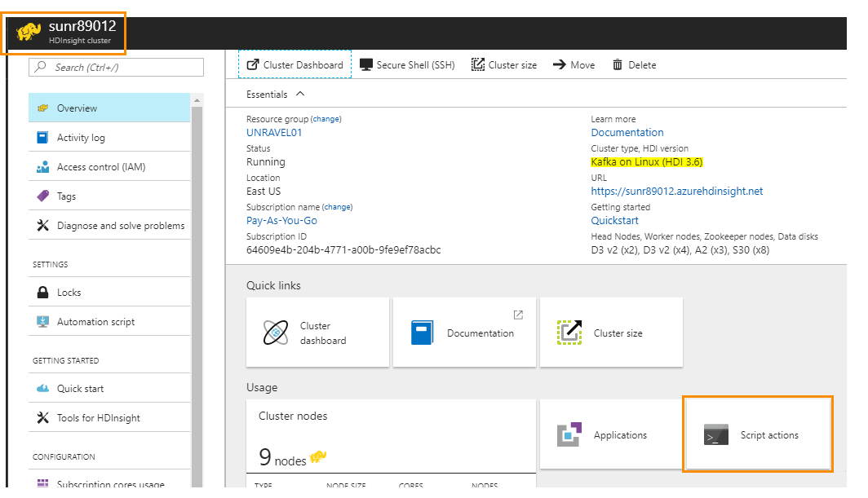
Task: Click the Delete trash can icon
Action: (x=618, y=64)
